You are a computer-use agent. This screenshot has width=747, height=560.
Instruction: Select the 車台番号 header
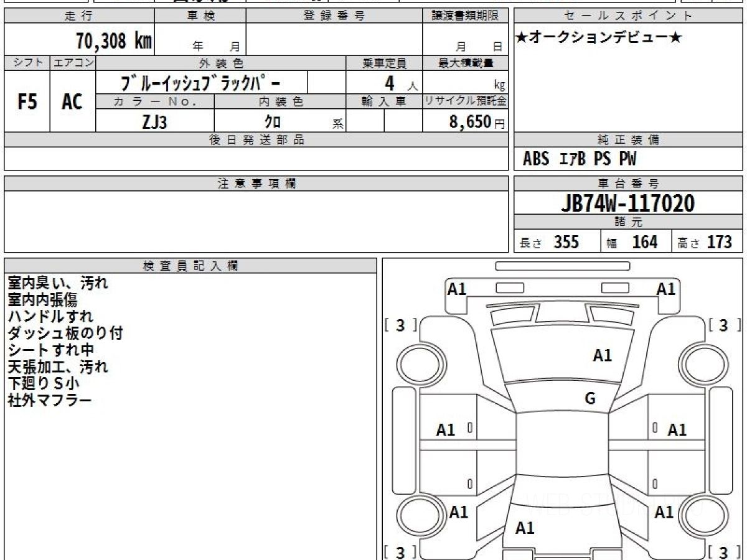629,184
